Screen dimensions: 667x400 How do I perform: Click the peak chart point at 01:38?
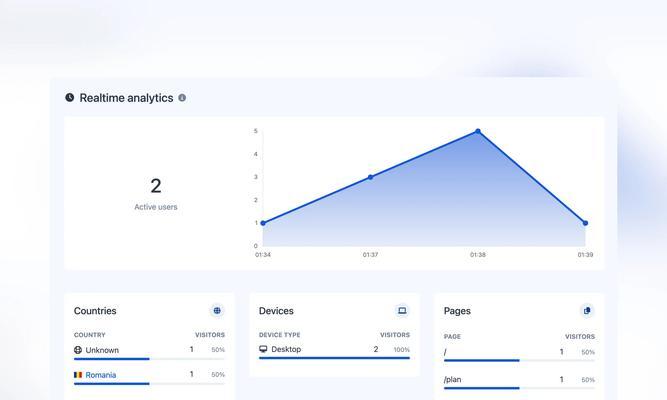point(478,131)
